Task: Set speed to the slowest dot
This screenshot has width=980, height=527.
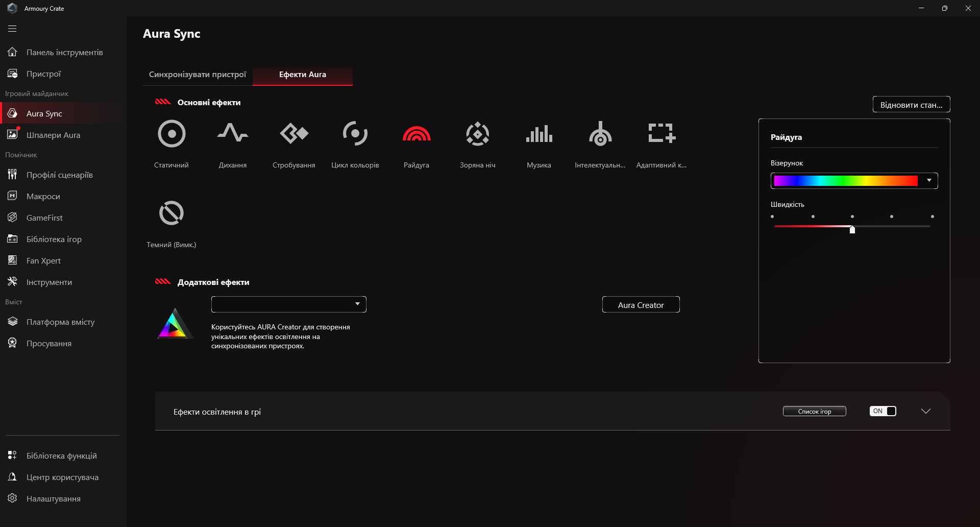Action: (x=772, y=217)
